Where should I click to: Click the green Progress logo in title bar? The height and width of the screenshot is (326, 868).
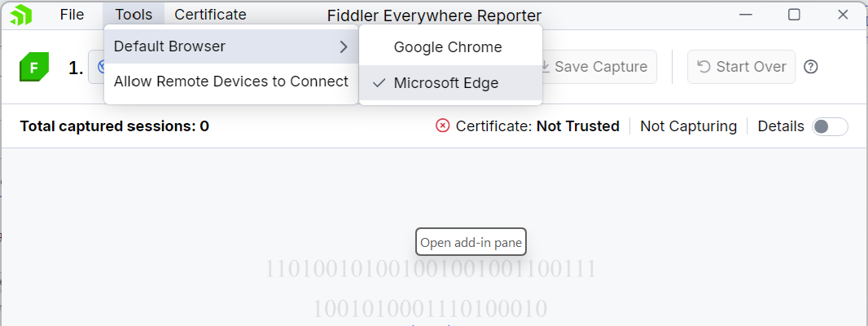click(20, 15)
